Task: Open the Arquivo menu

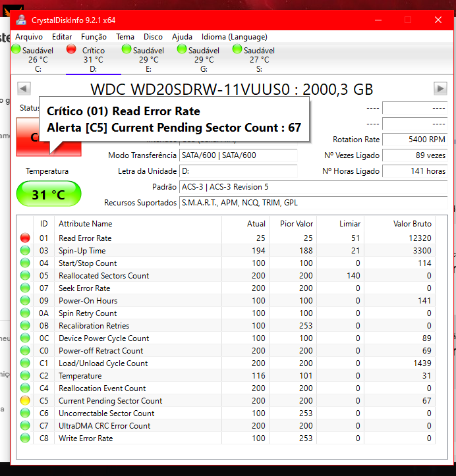Action: [29, 37]
